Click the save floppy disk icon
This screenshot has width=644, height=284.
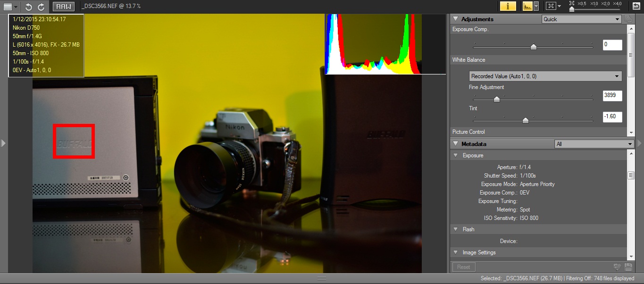coord(628,267)
